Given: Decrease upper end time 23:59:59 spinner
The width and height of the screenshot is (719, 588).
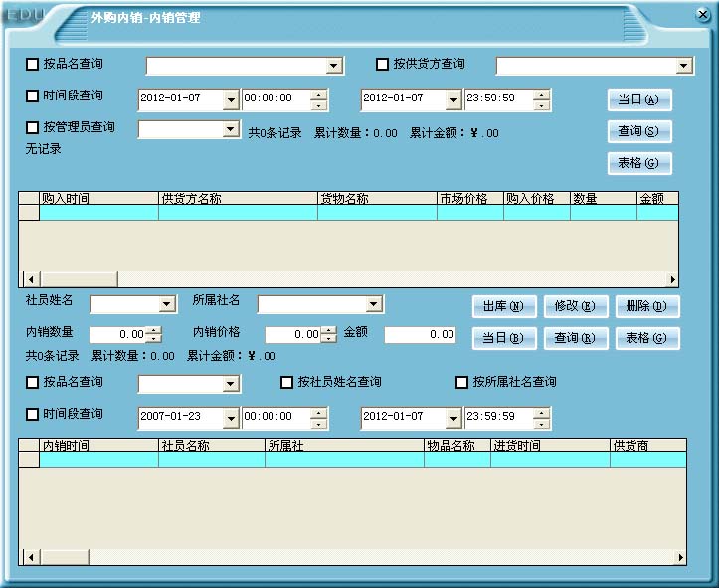Looking at the screenshot, I should click(542, 105).
